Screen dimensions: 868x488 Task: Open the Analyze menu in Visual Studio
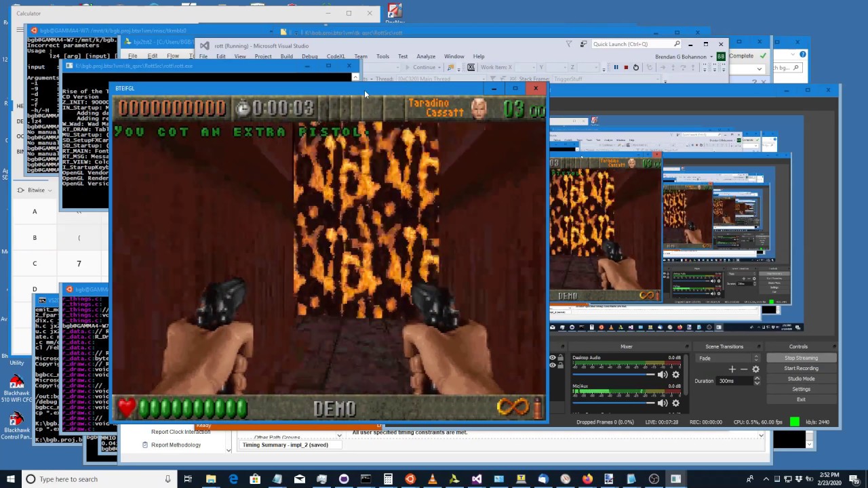tap(426, 56)
